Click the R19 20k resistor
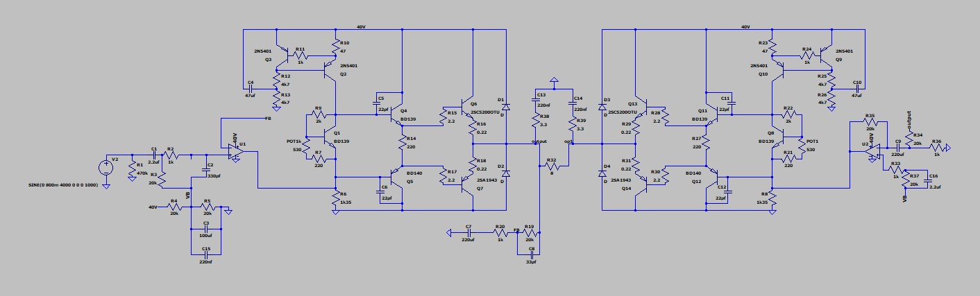 pos(529,233)
